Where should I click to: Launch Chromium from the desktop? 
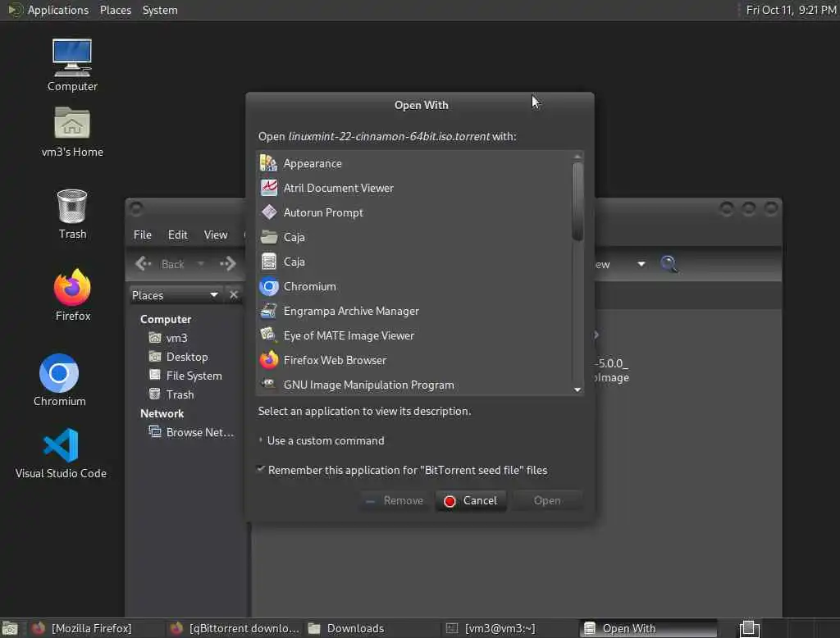tap(59, 381)
